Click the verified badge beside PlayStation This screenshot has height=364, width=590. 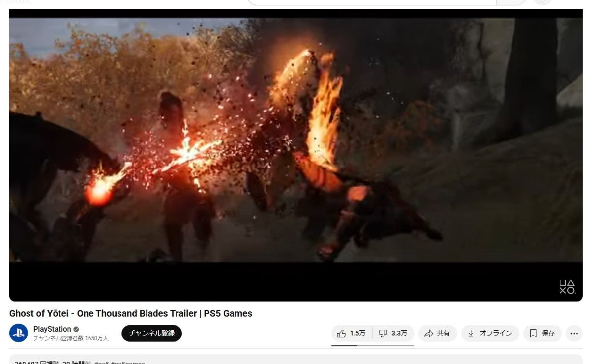[x=76, y=329]
